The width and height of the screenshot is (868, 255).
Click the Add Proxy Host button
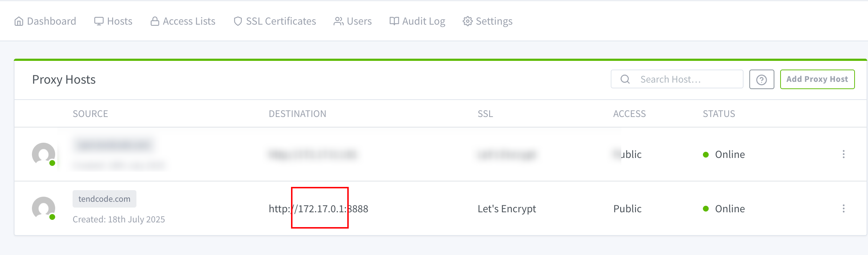tap(817, 79)
